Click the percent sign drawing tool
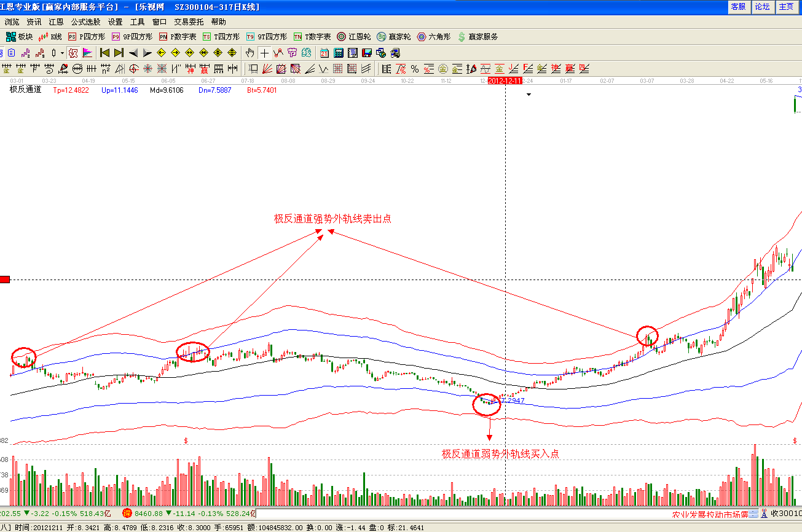The width and height of the screenshot is (802, 532). 414,68
